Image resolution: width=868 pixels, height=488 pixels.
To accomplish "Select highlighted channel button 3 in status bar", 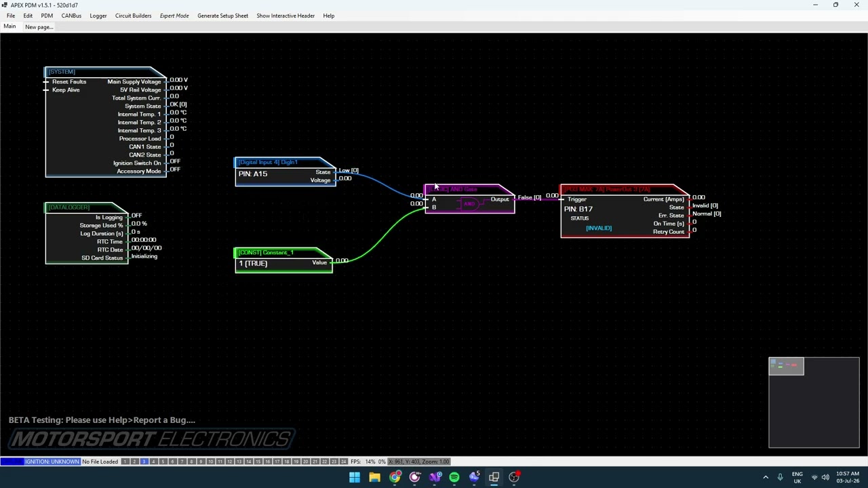I will coord(144,462).
